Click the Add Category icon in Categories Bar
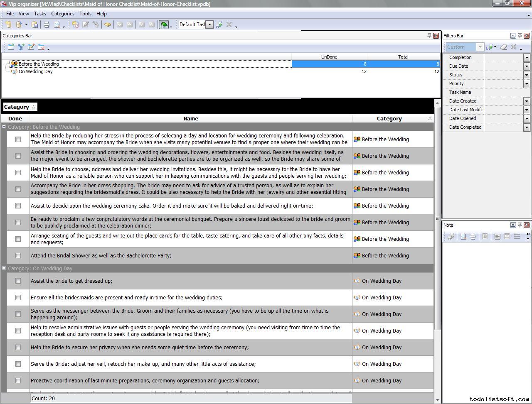This screenshot has width=532, height=404. pyautogui.click(x=11, y=47)
